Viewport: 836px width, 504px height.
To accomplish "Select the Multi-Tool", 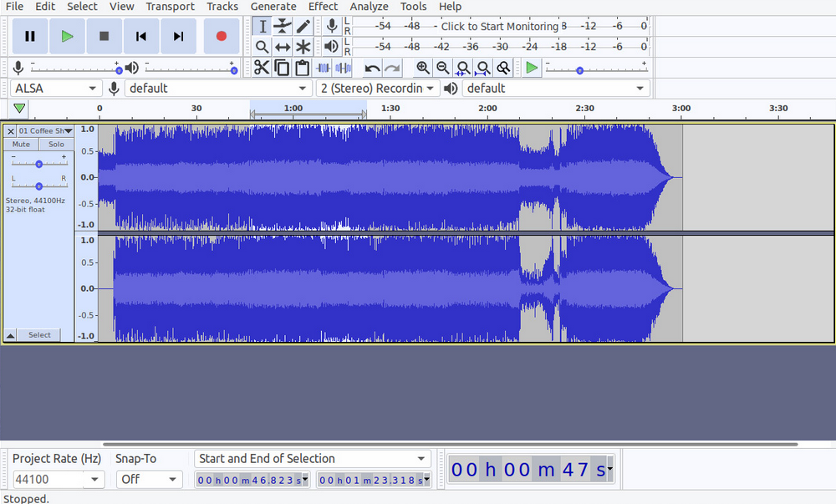I will pyautogui.click(x=302, y=47).
